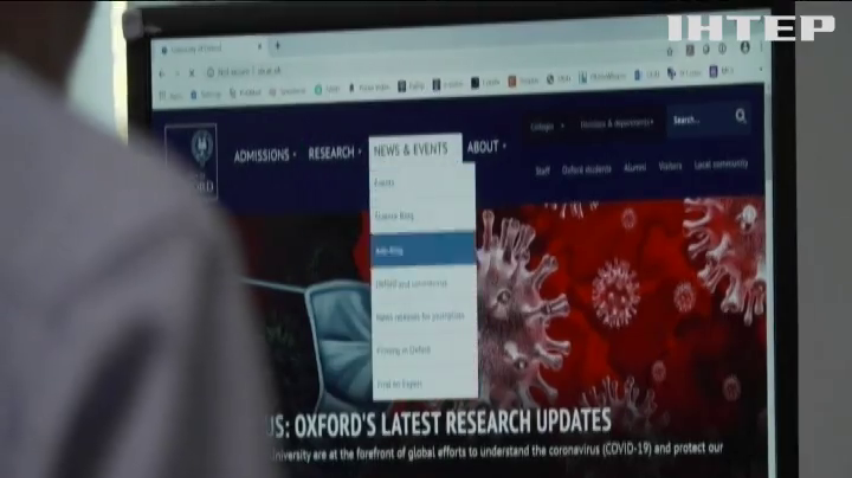Click the University of Oxford crest logo
The width and height of the screenshot is (852, 478).
[x=191, y=162]
